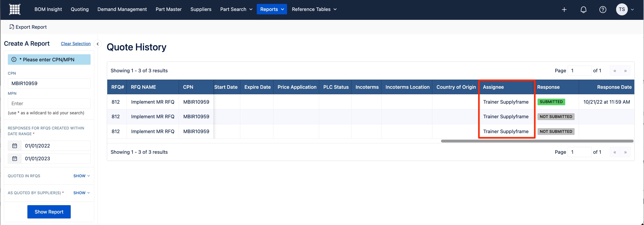Go to previous page in bottom pagination

pyautogui.click(x=615, y=152)
